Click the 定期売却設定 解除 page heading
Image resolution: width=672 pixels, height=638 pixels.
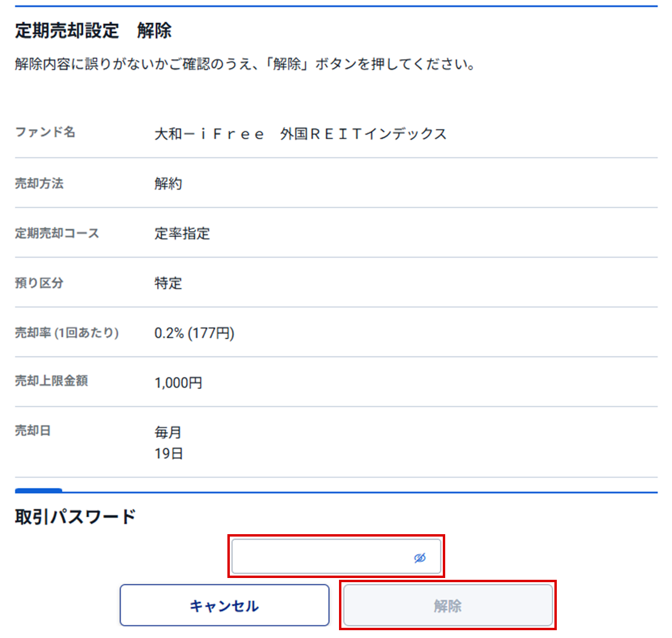click(x=93, y=31)
